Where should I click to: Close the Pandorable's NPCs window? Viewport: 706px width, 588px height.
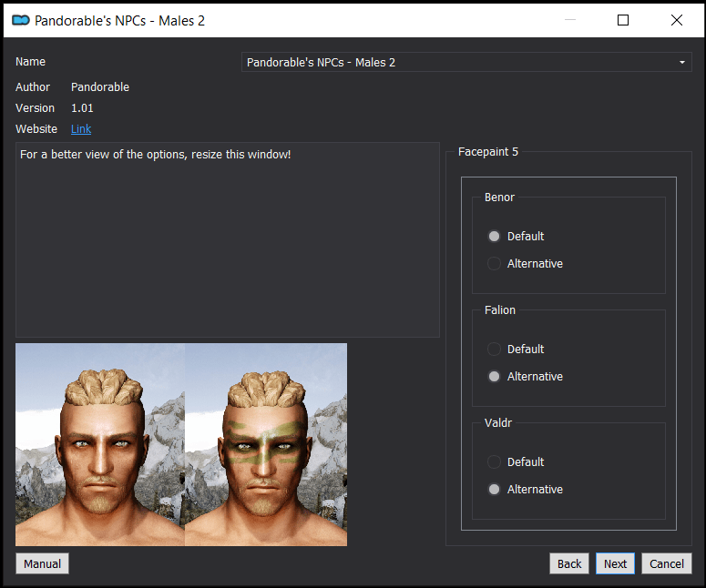point(676,20)
